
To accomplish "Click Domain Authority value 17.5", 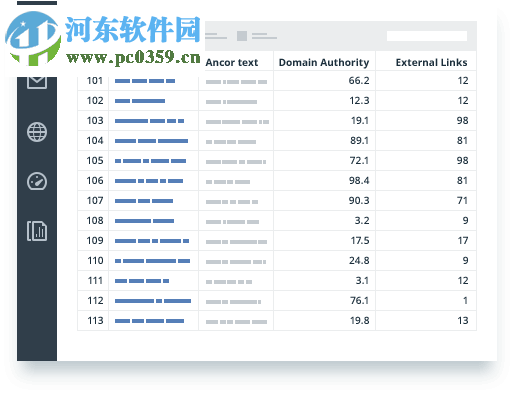I will click(x=360, y=241).
